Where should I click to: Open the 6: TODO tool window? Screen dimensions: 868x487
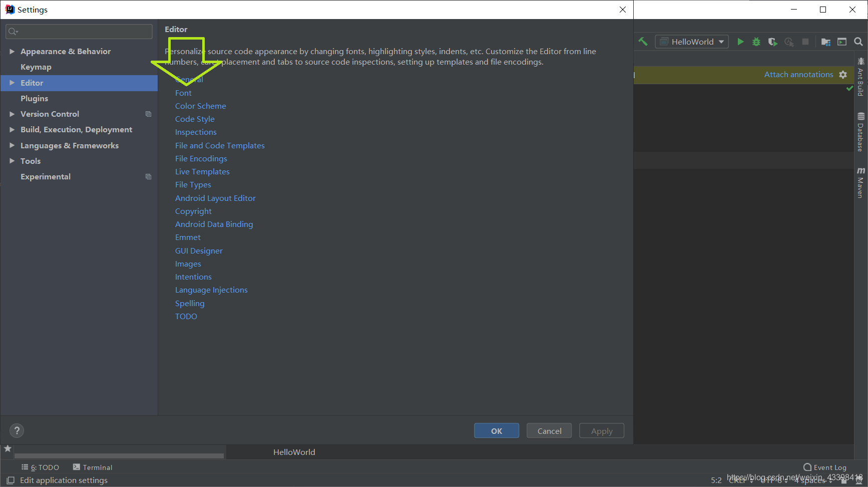point(40,467)
